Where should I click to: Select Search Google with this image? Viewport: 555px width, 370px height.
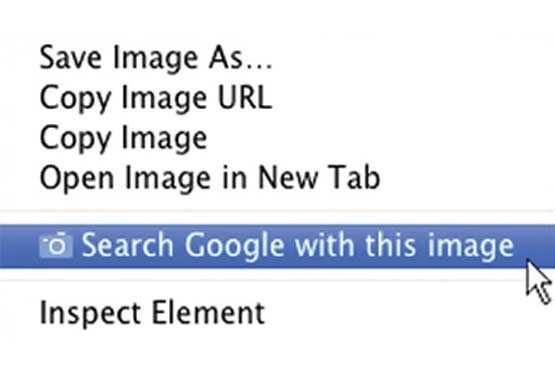278,246
